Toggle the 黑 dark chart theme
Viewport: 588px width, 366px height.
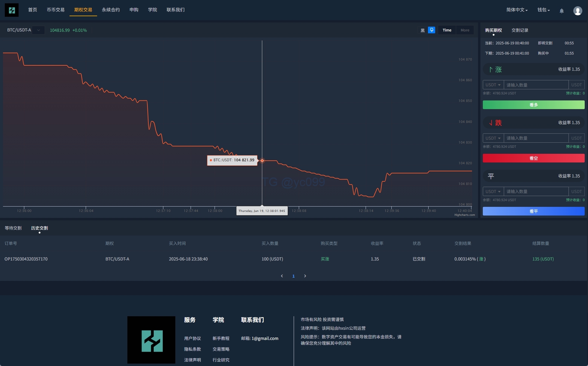423,30
